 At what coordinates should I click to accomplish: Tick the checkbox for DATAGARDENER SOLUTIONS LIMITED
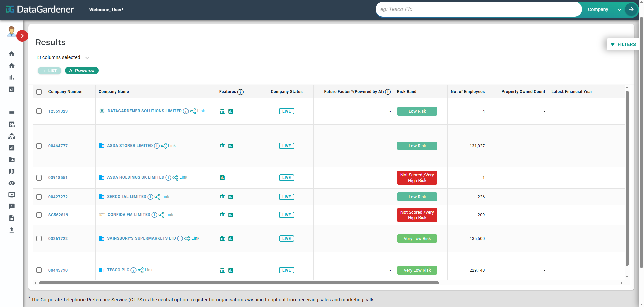[x=39, y=111]
